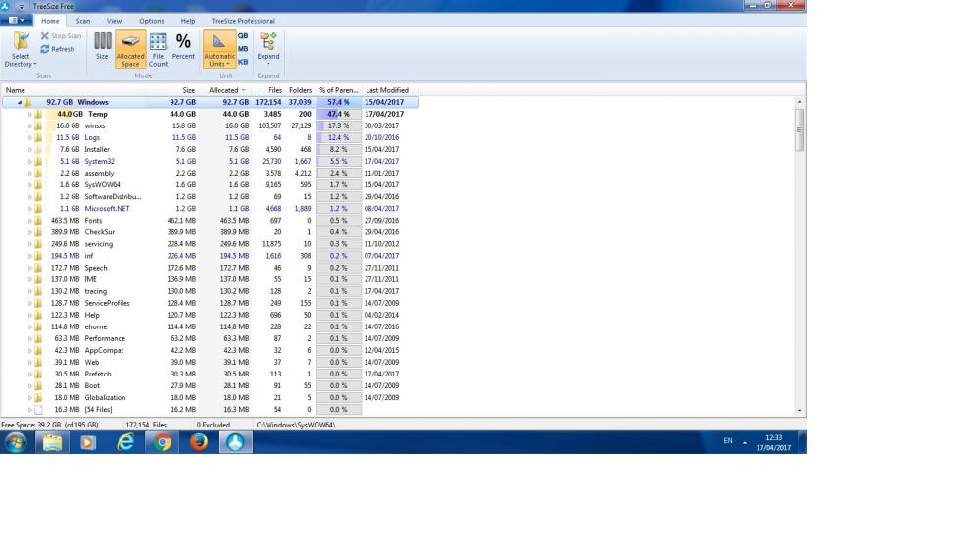Sort by Last Modified column header
Screen dimensions: 980x552
(386, 90)
